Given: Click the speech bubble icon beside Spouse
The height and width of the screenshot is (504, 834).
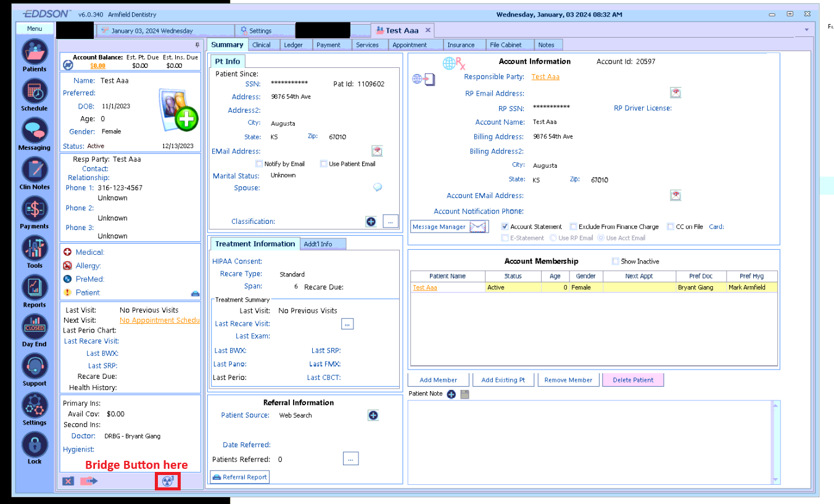Looking at the screenshot, I should tap(378, 188).
